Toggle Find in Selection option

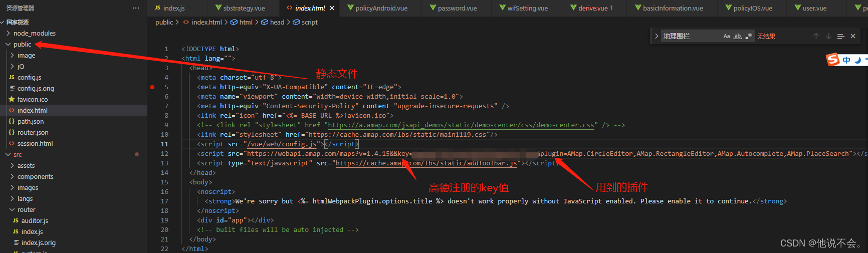pyautogui.click(x=841, y=36)
